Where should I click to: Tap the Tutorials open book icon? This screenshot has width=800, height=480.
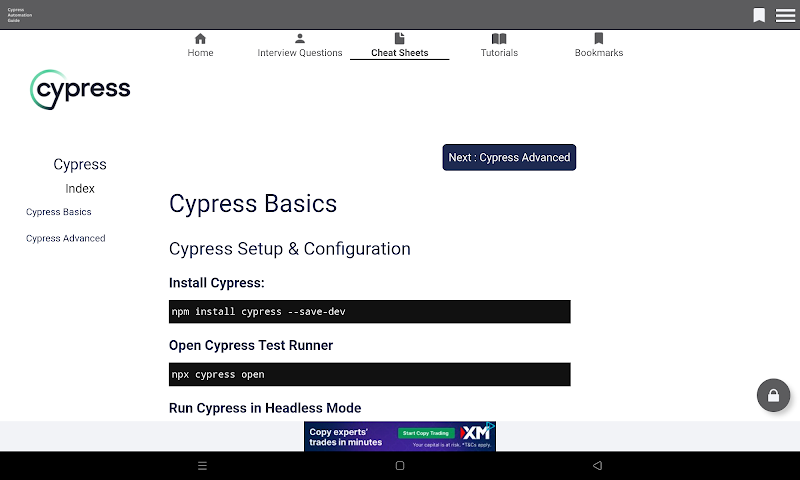coord(499,38)
